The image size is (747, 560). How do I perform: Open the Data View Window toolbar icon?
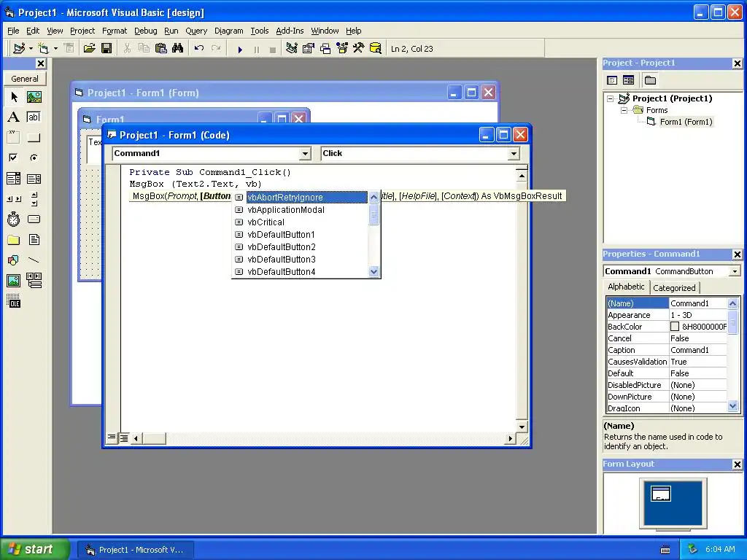[376, 49]
